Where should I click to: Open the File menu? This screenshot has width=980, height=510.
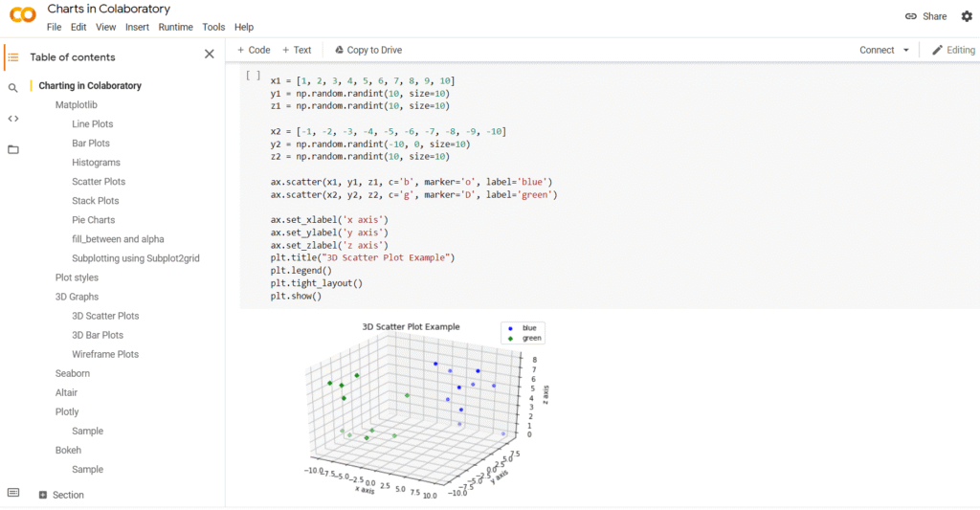54,27
